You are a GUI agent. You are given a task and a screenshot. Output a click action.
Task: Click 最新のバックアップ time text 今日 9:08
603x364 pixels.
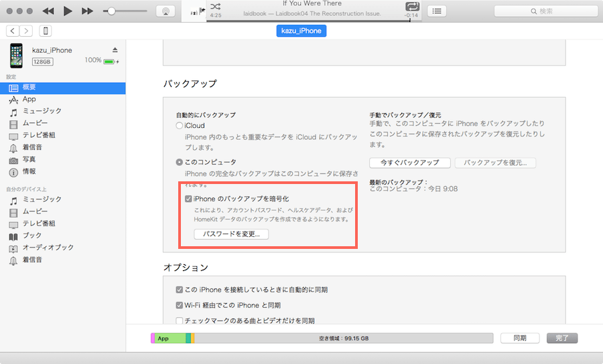[443, 189]
